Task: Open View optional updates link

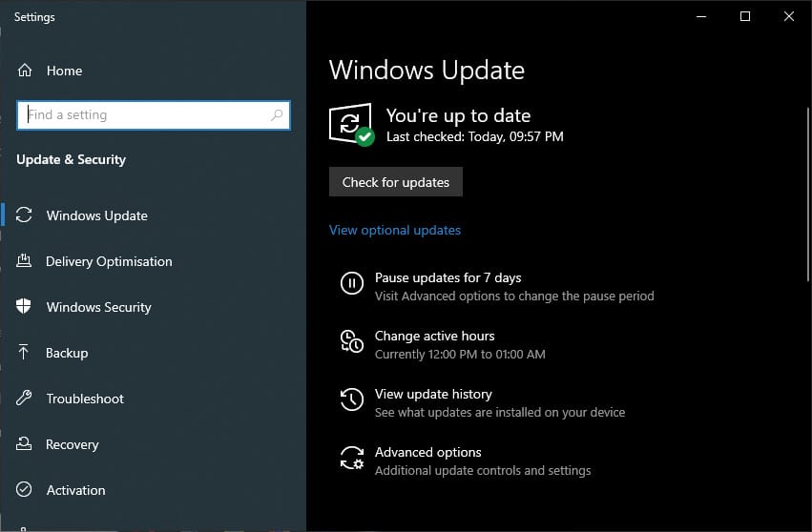Action: [395, 230]
